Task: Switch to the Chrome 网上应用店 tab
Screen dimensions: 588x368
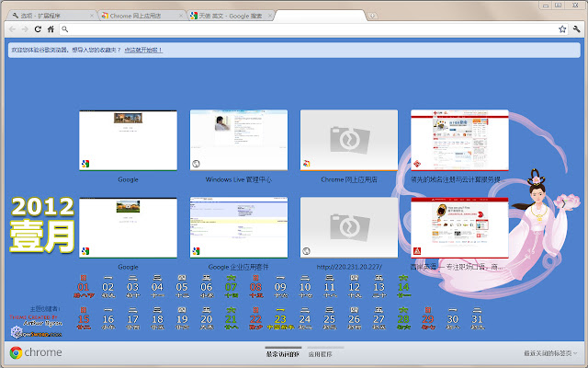Action: (140, 16)
